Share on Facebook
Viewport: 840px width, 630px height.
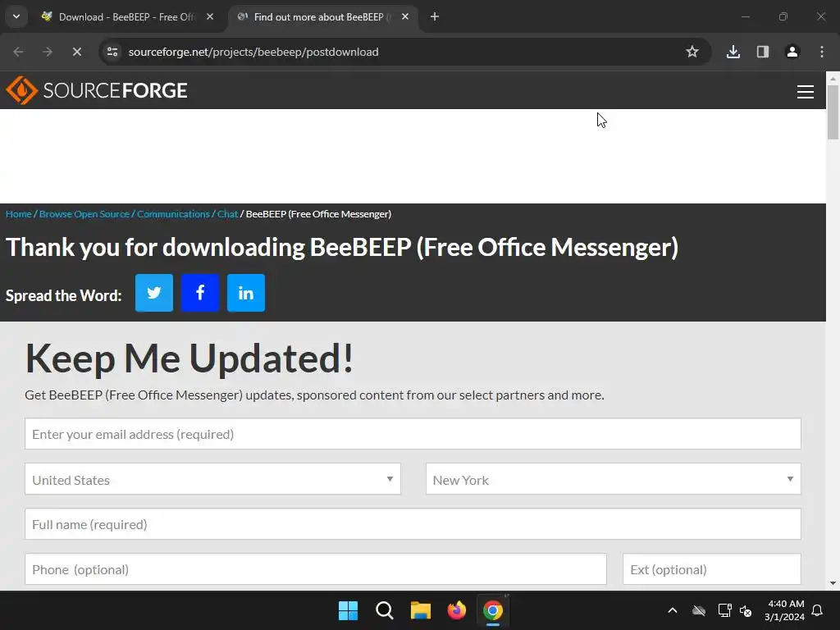pos(200,293)
